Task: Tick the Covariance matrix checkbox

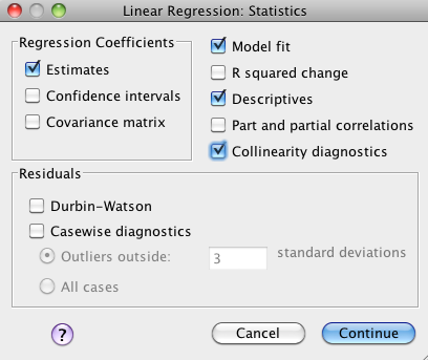Action: coord(32,122)
